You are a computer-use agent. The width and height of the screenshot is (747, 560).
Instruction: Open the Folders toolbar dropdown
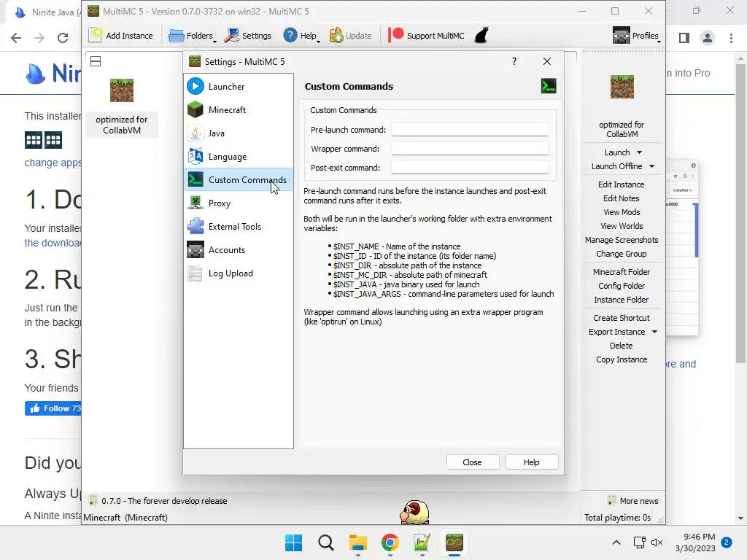click(193, 36)
